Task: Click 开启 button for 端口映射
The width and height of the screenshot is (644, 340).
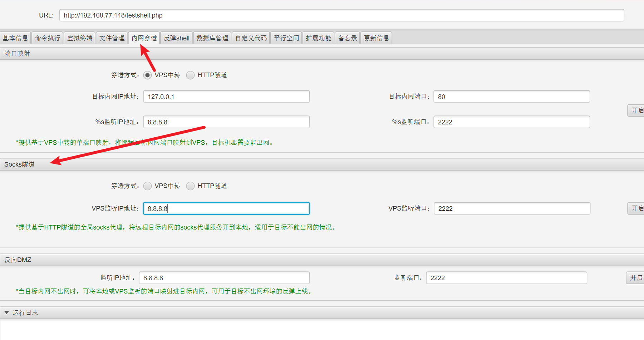Action: (x=636, y=110)
